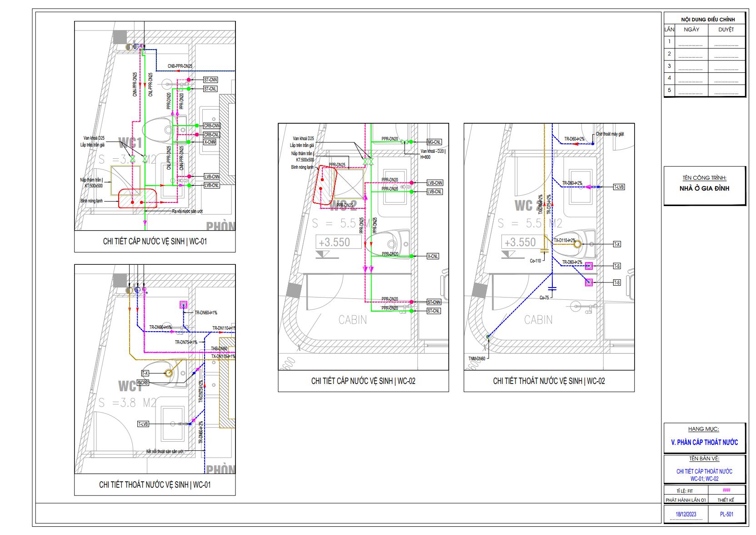Viewport: 756px width, 535px height.
Task: Select sheet number 'PL-501'
Action: point(726,515)
